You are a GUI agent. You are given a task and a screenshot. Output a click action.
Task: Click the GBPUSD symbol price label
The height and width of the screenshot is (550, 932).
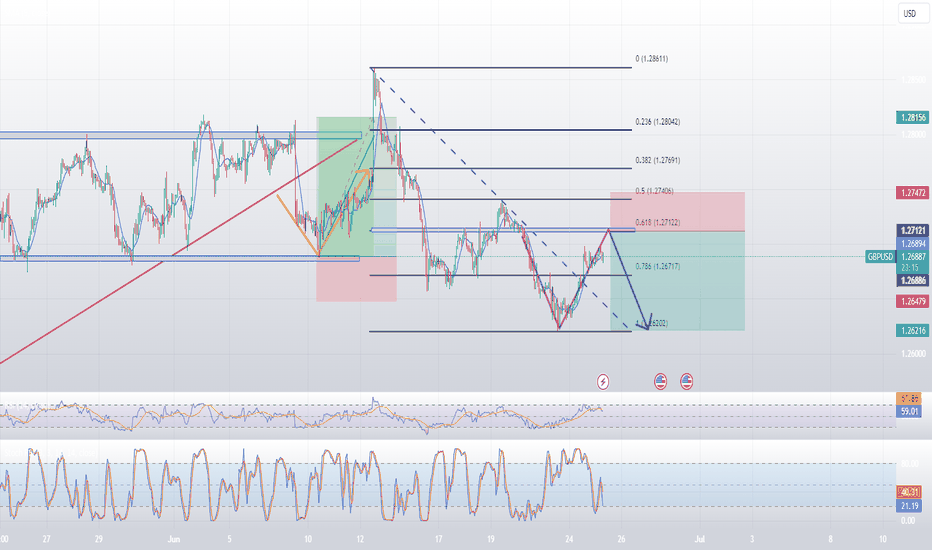tap(880, 257)
